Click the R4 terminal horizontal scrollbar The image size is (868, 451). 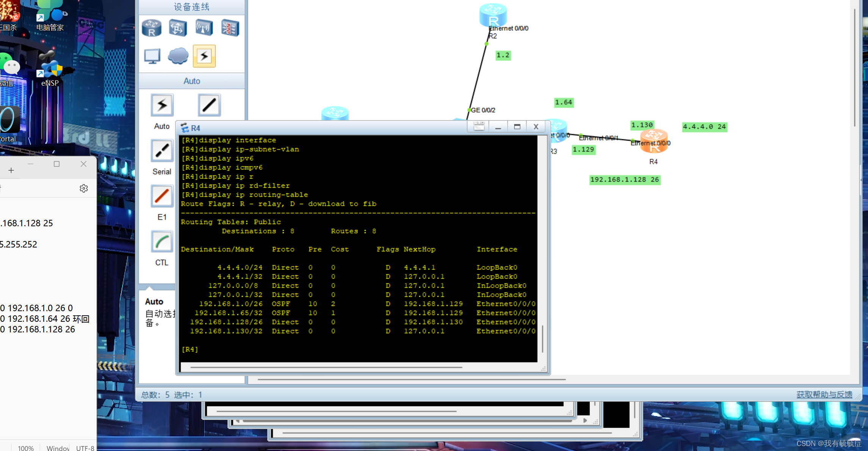click(x=326, y=367)
